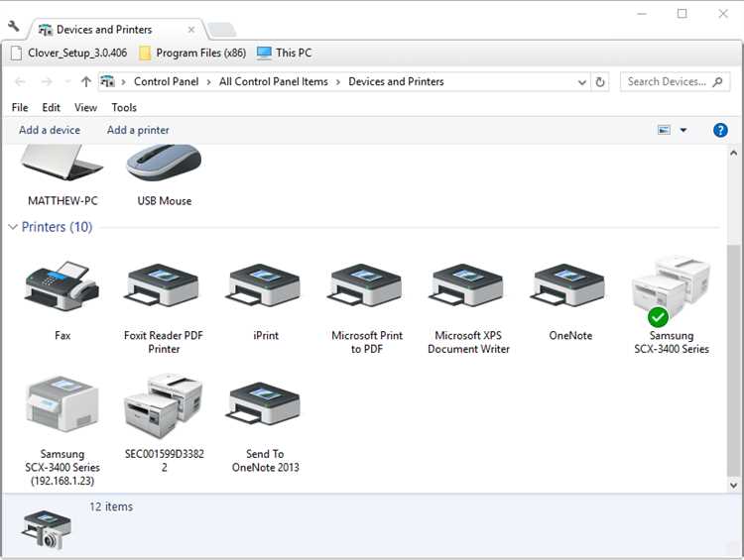Image resolution: width=744 pixels, height=560 pixels.
Task: Select the MATTHEW-PC device icon
Action: [x=62, y=163]
